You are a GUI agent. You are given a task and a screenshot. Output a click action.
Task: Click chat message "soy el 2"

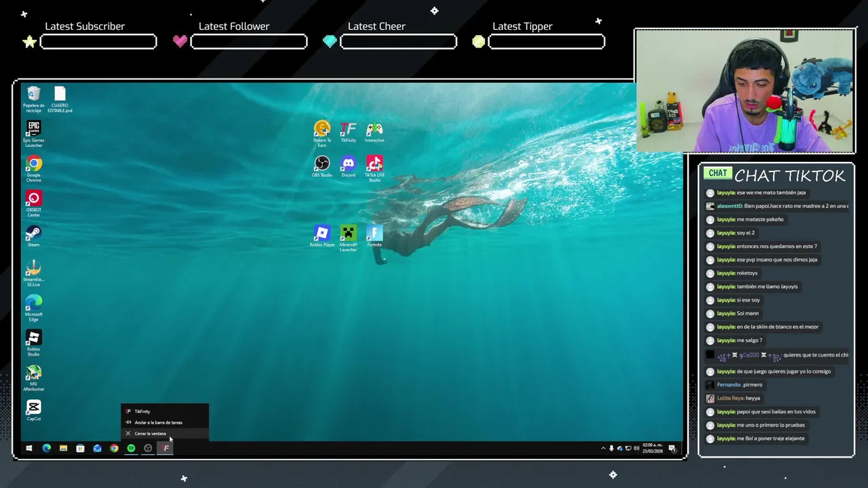tap(745, 232)
